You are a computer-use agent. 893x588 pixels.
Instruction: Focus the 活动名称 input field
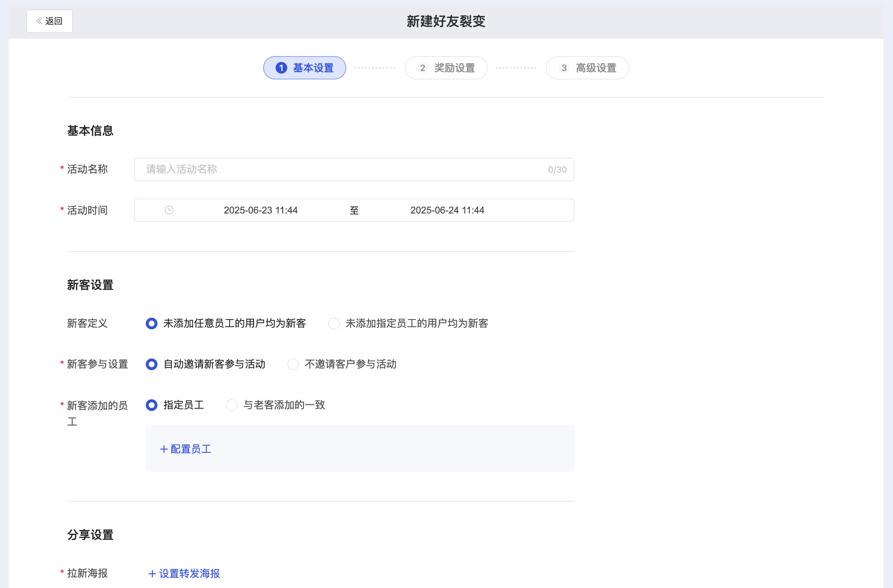point(354,169)
